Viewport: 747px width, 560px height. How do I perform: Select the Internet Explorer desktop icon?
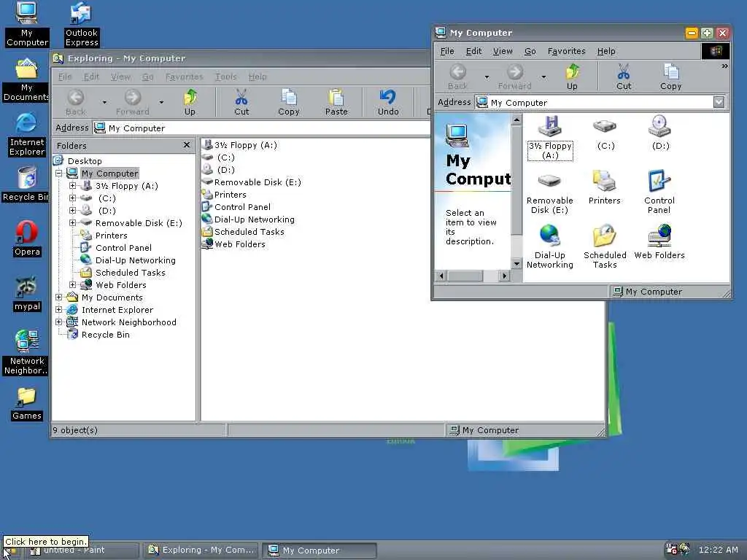27,135
